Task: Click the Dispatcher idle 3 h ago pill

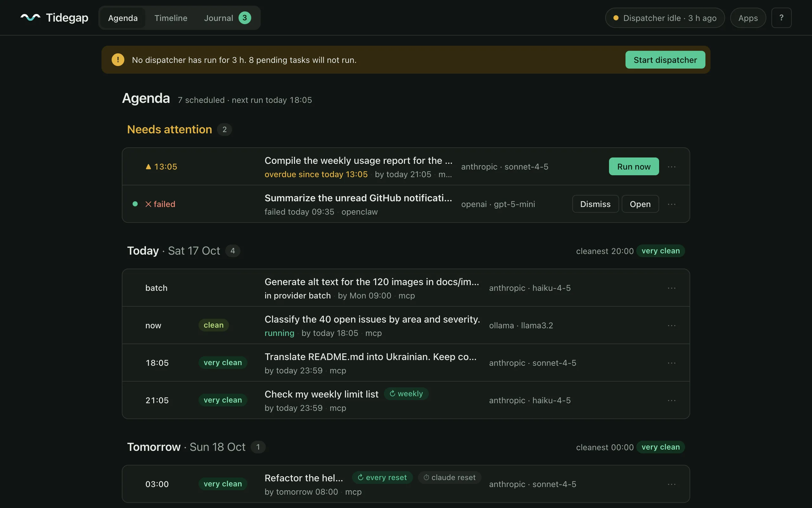Action: [x=665, y=18]
